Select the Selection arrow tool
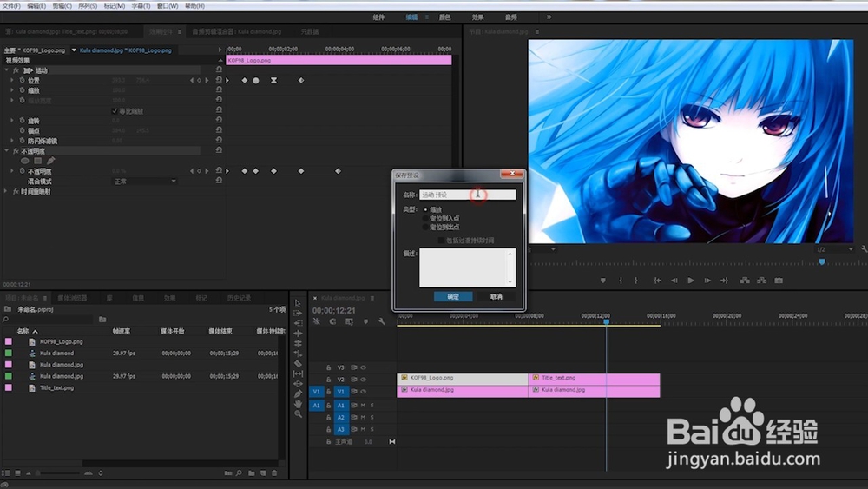 pyautogui.click(x=298, y=303)
